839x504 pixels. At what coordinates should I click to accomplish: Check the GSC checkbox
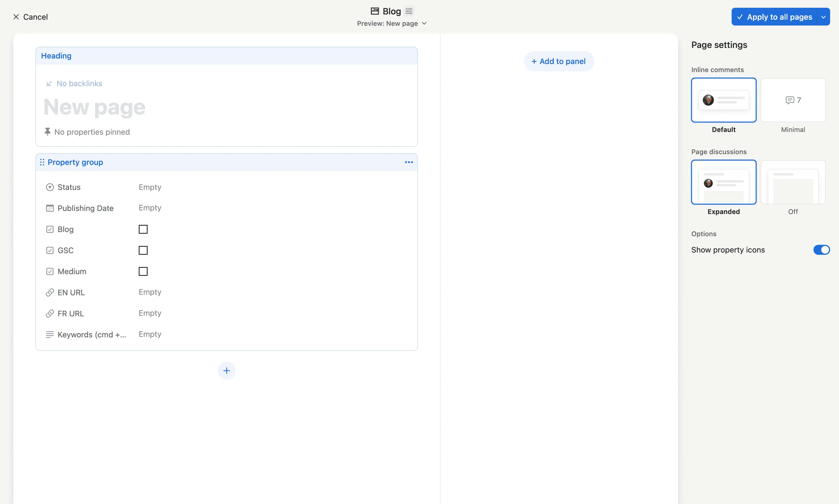(x=143, y=250)
